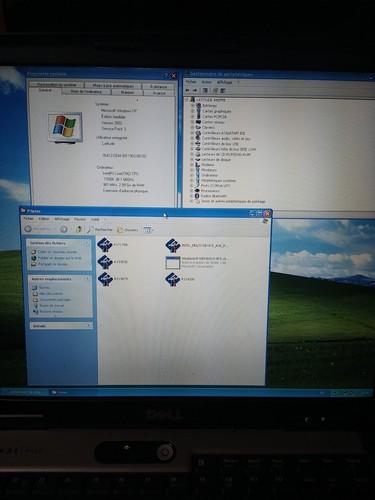Select the Nom de l'ordinateur tab

click(86, 92)
